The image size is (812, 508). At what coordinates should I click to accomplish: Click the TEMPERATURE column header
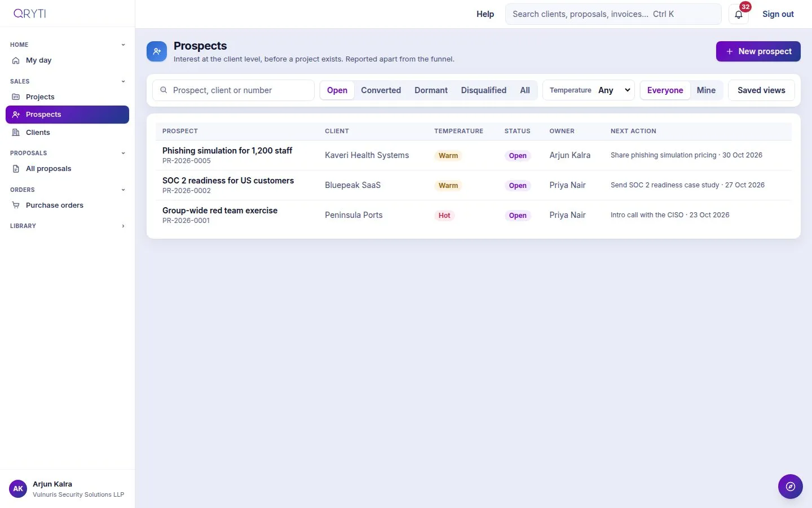click(458, 131)
